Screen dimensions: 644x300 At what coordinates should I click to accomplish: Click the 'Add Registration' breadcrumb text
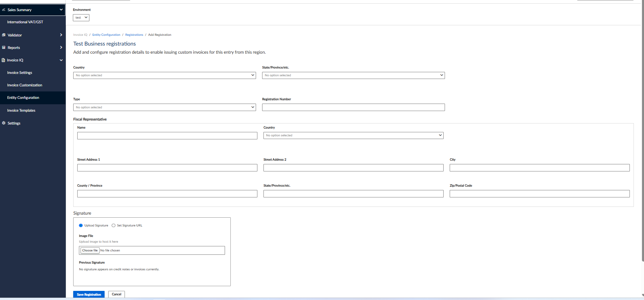(x=160, y=35)
